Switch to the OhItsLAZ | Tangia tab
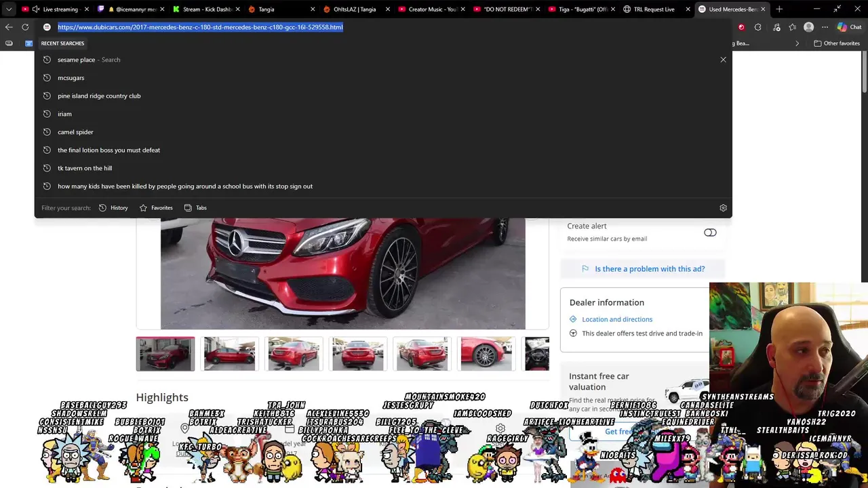Screen dimensions: 868x488 pos(355,9)
